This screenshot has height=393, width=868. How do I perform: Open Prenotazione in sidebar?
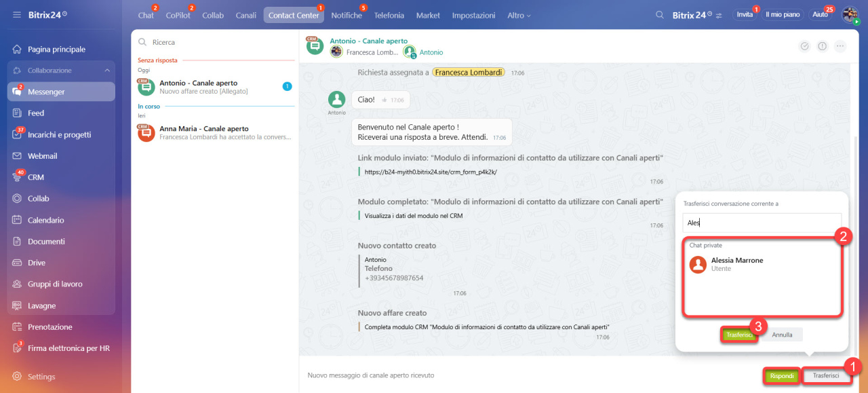[61, 327]
